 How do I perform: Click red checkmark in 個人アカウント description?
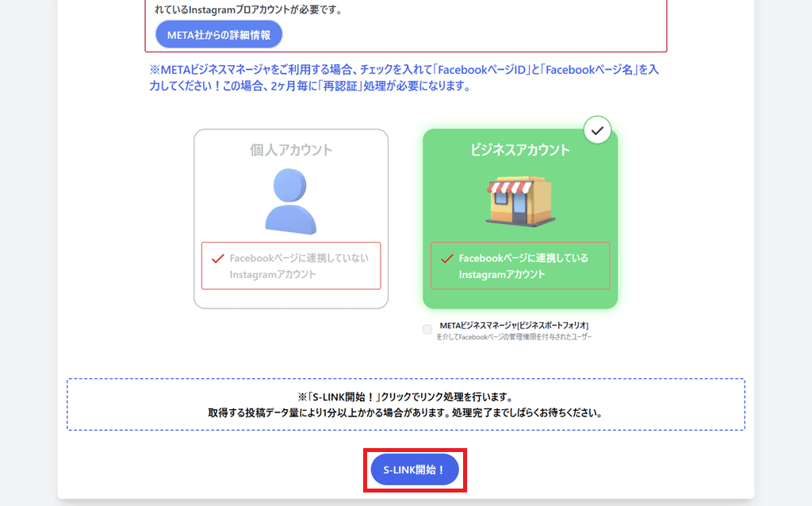pyautogui.click(x=216, y=259)
